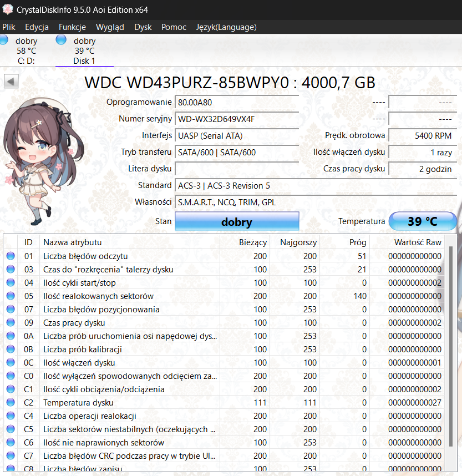
Task: Click the power-on count field 1 razy
Action: pyautogui.click(x=423, y=153)
